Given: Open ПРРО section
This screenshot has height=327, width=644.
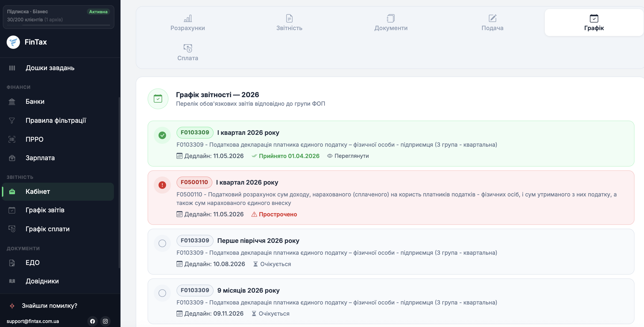Looking at the screenshot, I should click(x=58, y=139).
